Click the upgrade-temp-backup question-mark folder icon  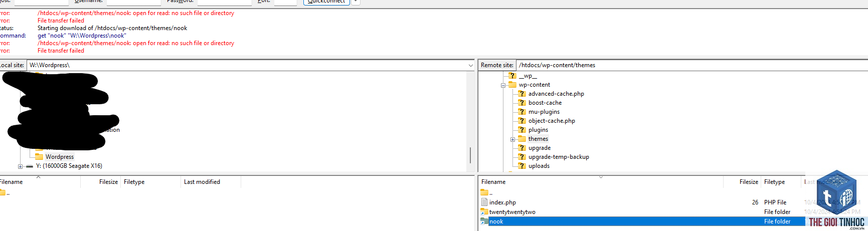pos(522,157)
